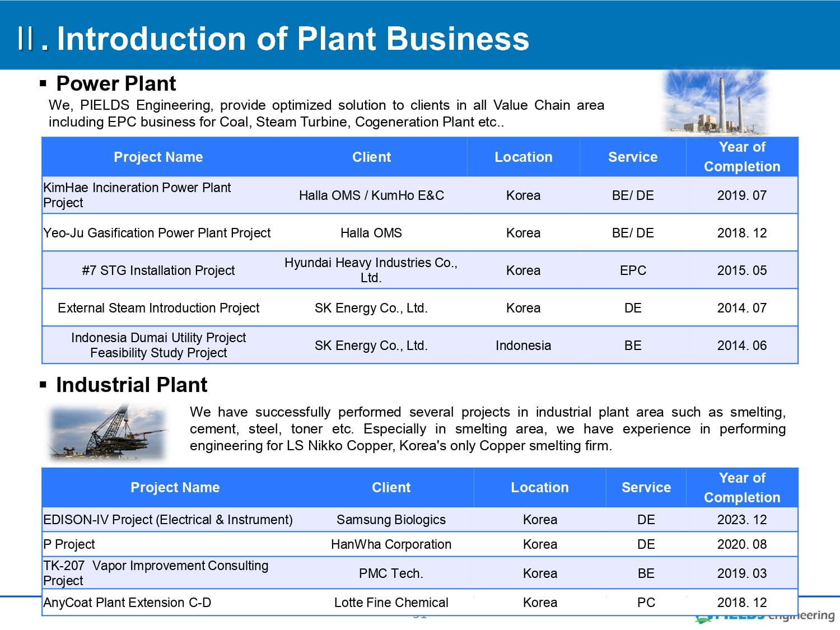Select 'TK-207 Vapor Improvement Consulting Project' cell
This screenshot has height=630, width=840.
[175, 573]
